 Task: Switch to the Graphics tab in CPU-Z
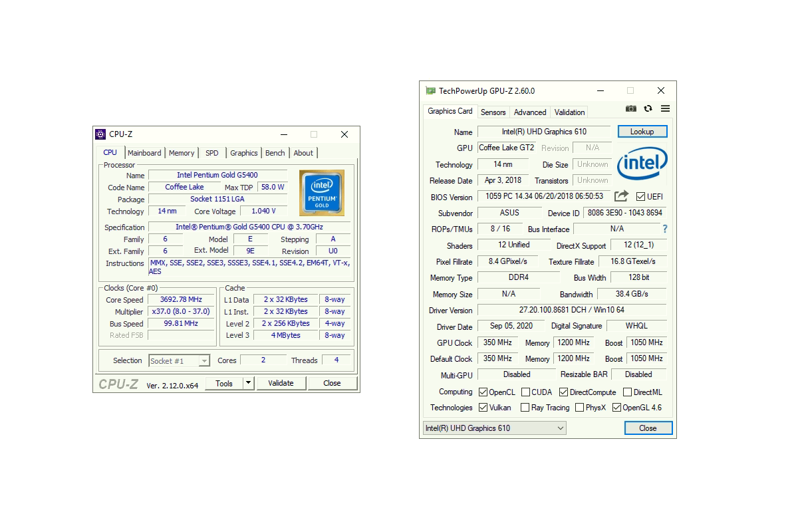(243, 153)
